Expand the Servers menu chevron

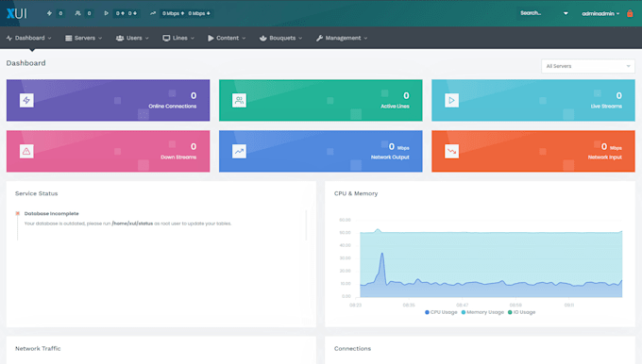(x=100, y=38)
